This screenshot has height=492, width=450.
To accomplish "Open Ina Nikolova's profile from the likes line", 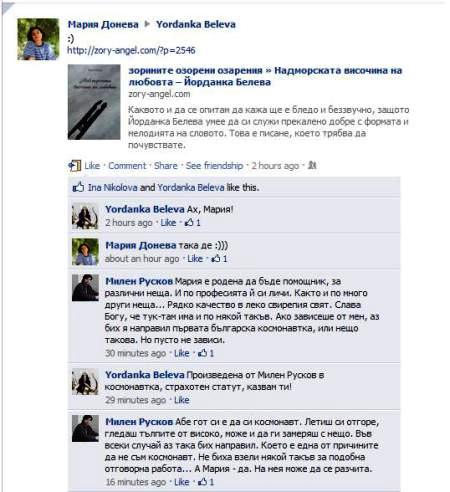I will point(113,187).
